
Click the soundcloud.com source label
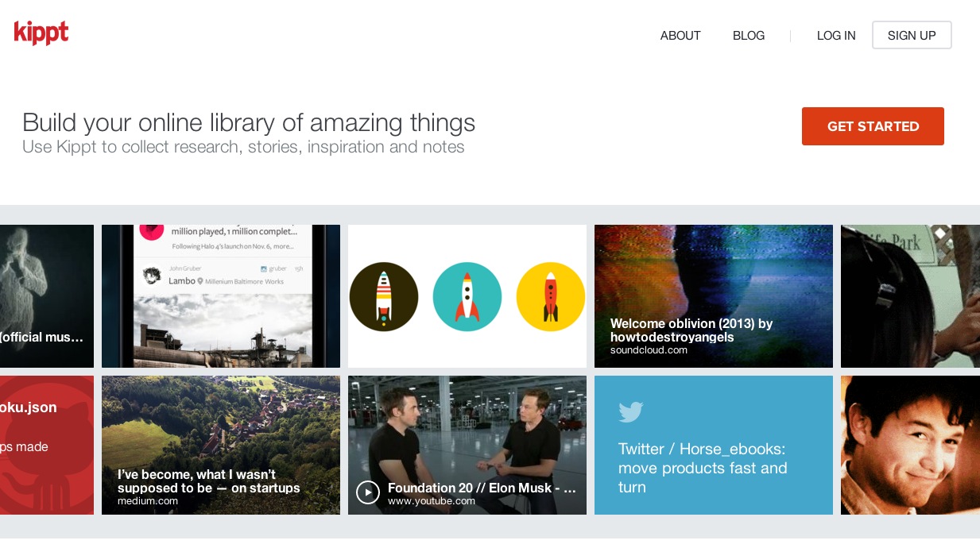(649, 350)
